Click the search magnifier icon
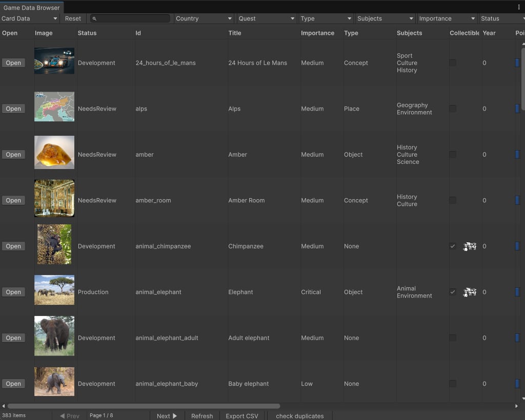525x420 pixels. pyautogui.click(x=95, y=18)
